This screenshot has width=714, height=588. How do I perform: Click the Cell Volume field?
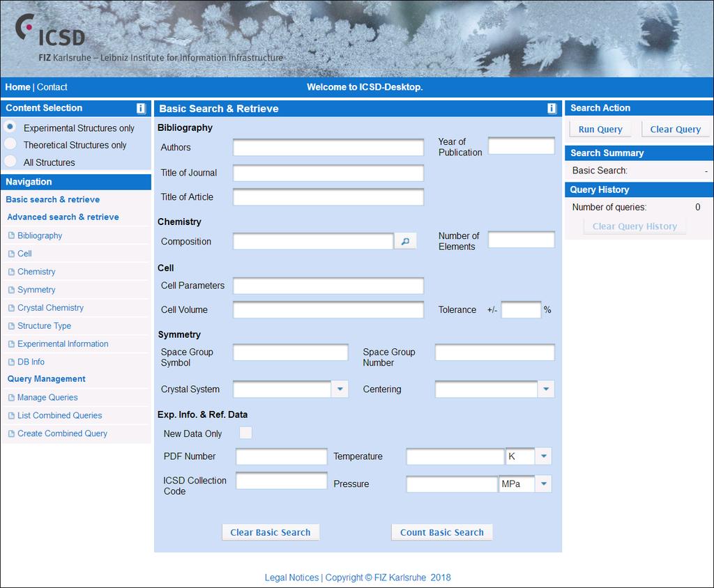tap(328, 310)
